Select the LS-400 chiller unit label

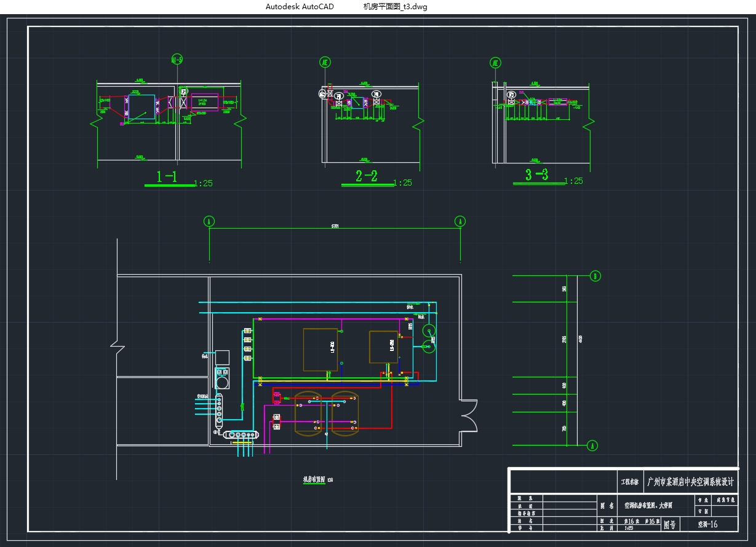click(332, 348)
